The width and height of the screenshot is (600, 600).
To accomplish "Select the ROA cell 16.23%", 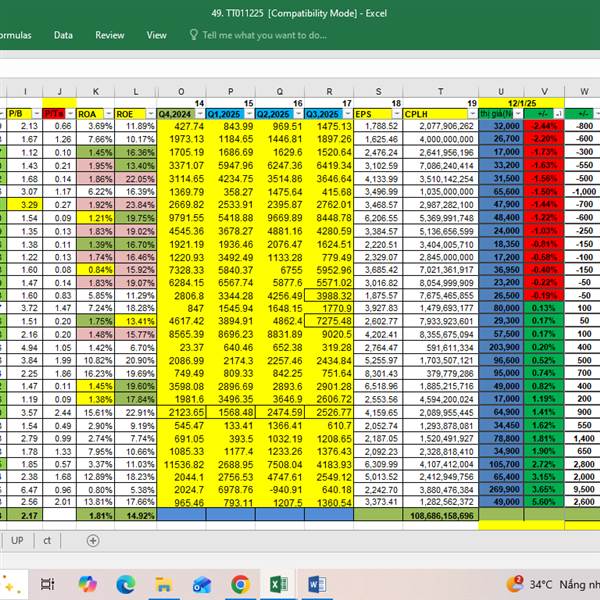I will point(95,373).
